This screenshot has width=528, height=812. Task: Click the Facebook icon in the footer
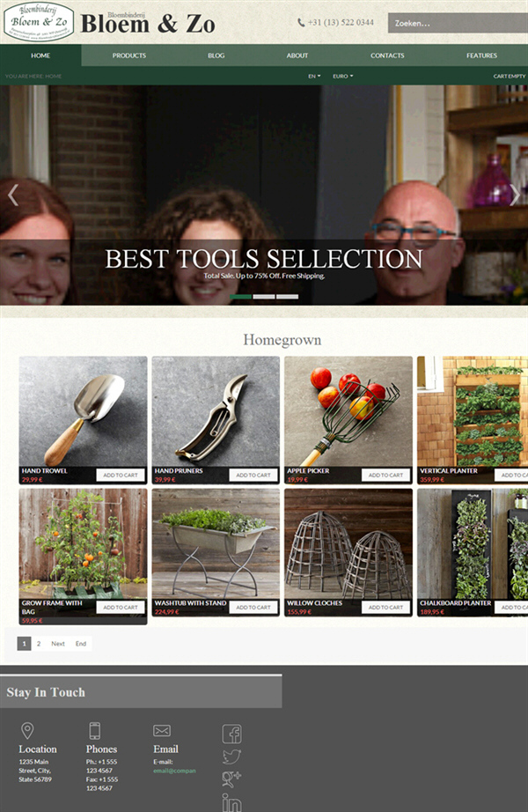(232, 734)
